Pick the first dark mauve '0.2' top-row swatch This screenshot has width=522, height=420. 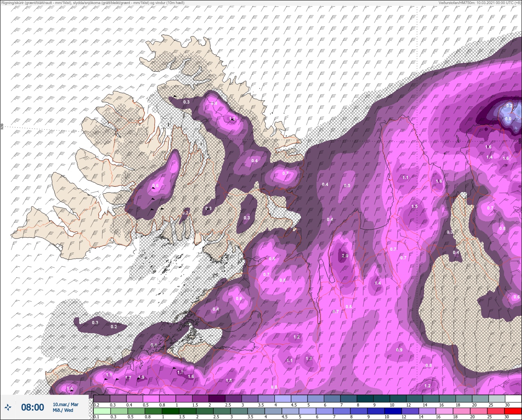click(102, 398)
